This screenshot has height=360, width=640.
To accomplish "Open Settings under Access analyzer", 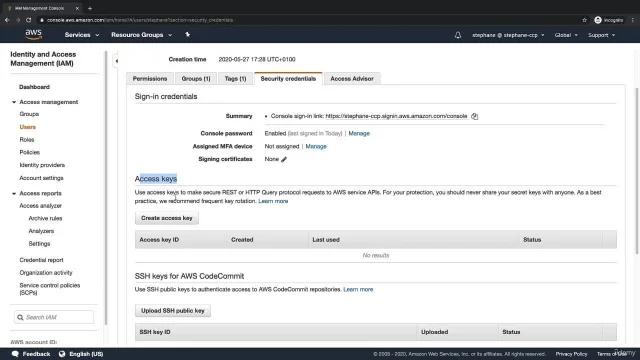I will tap(39, 244).
